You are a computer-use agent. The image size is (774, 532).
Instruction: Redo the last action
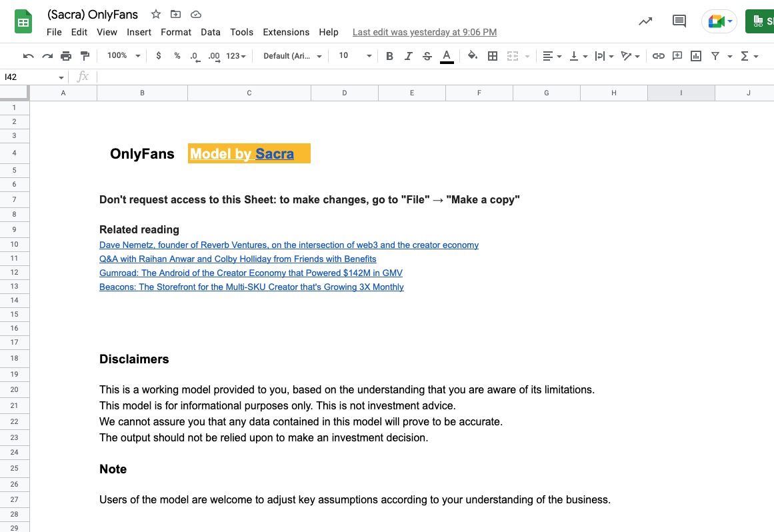coord(47,56)
